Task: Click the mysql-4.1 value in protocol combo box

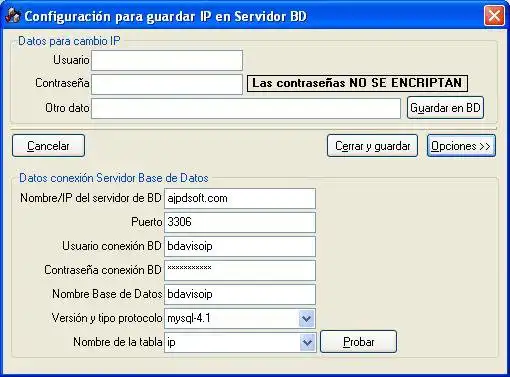Action: [x=189, y=318]
